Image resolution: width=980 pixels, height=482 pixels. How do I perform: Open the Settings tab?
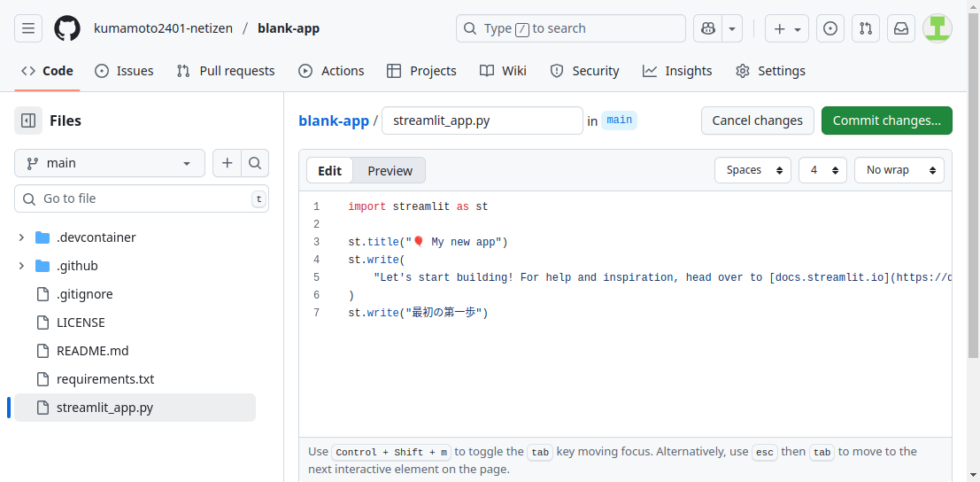pyautogui.click(x=770, y=71)
